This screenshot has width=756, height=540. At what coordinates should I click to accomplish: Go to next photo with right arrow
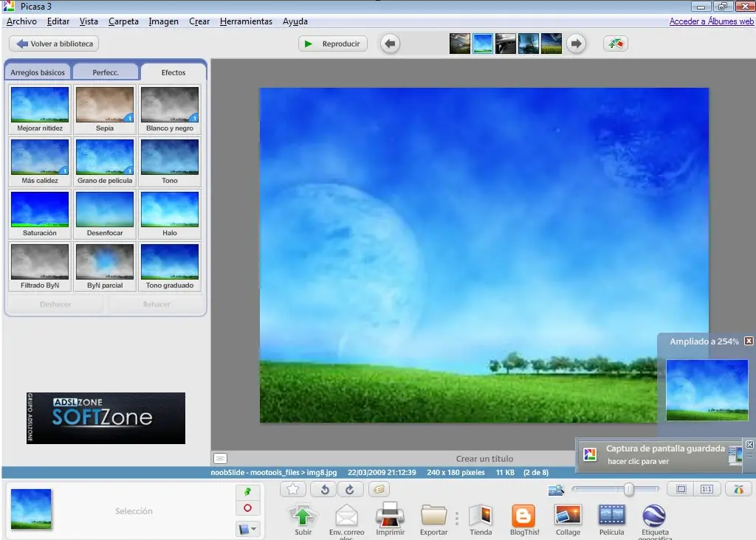click(x=576, y=44)
